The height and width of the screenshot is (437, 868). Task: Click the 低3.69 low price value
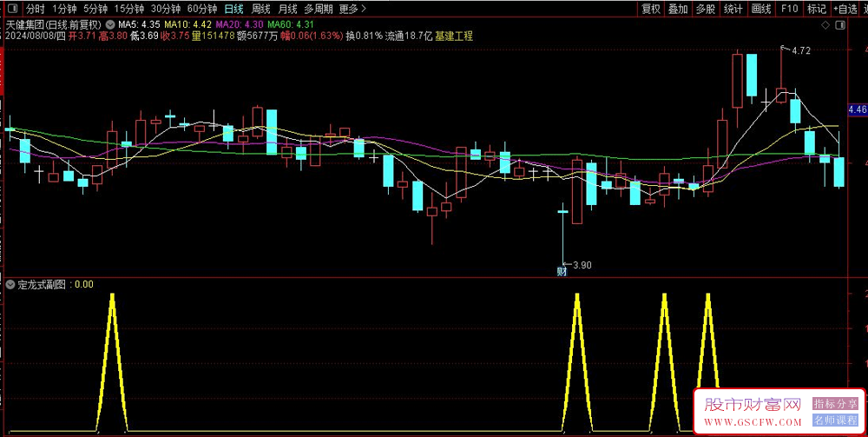146,36
